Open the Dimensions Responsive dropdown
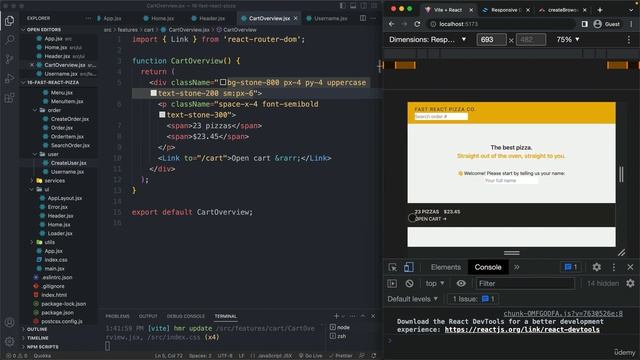 coord(427,40)
